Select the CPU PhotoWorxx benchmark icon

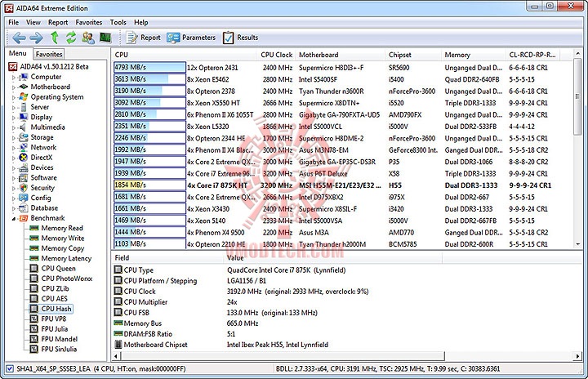(x=34, y=279)
